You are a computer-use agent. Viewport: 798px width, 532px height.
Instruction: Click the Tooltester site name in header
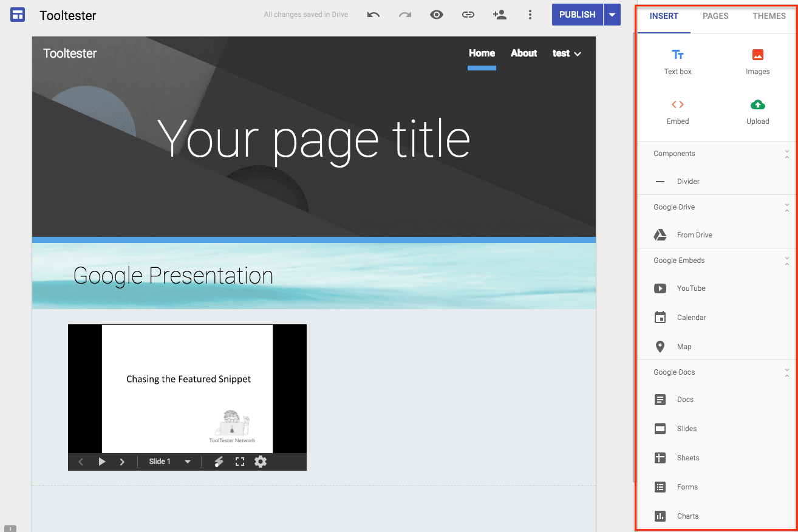tap(70, 53)
